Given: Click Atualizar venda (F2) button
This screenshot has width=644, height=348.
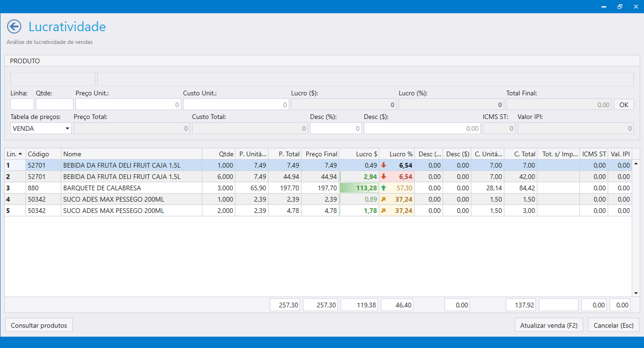Looking at the screenshot, I should tap(549, 325).
